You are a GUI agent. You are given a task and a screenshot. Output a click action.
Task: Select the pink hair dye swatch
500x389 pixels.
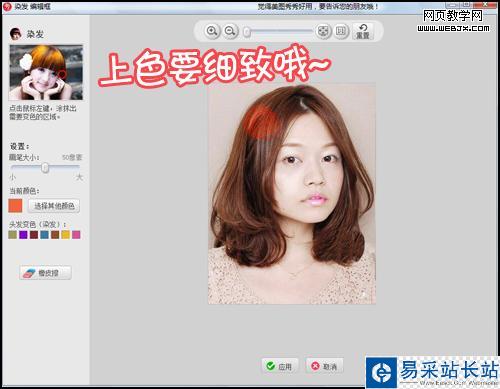coord(76,235)
